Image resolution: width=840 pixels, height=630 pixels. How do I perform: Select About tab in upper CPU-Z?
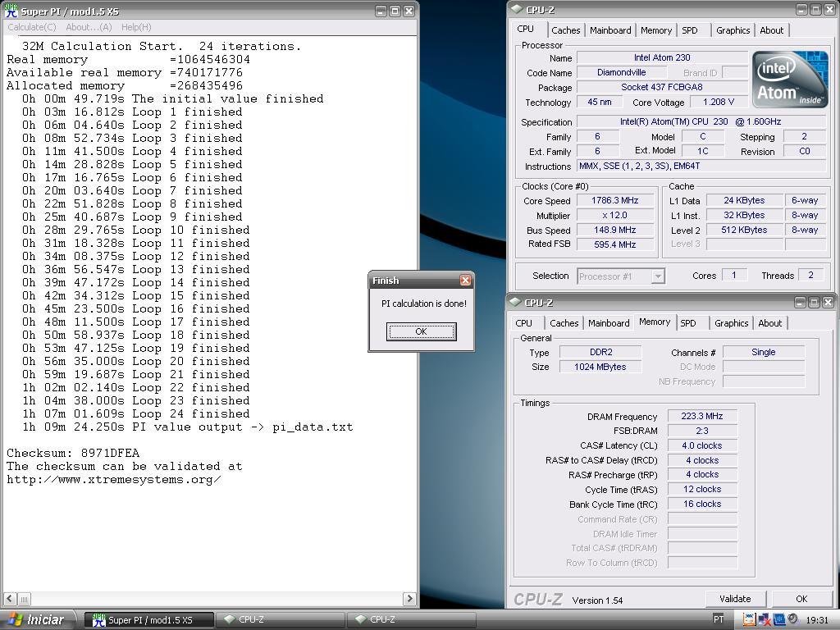pos(771,30)
